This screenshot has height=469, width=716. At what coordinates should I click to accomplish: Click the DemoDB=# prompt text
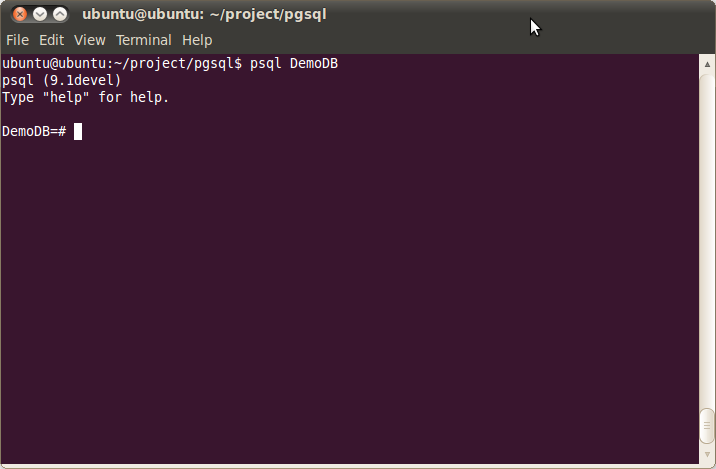coord(34,132)
